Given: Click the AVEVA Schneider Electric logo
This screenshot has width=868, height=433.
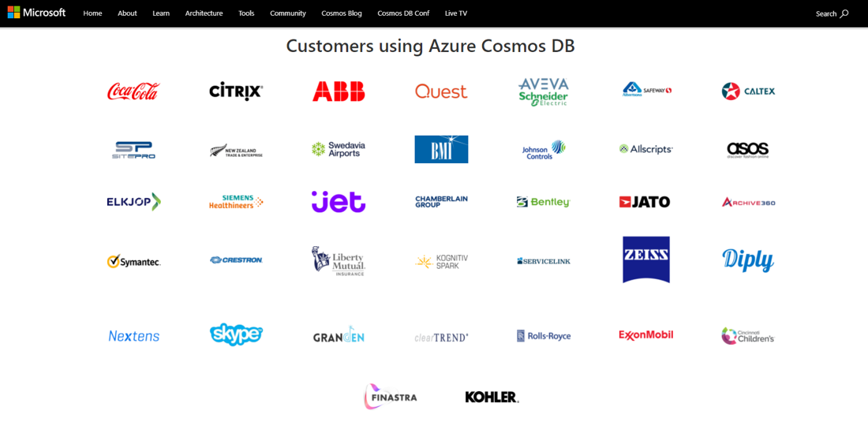Looking at the screenshot, I should (x=544, y=91).
